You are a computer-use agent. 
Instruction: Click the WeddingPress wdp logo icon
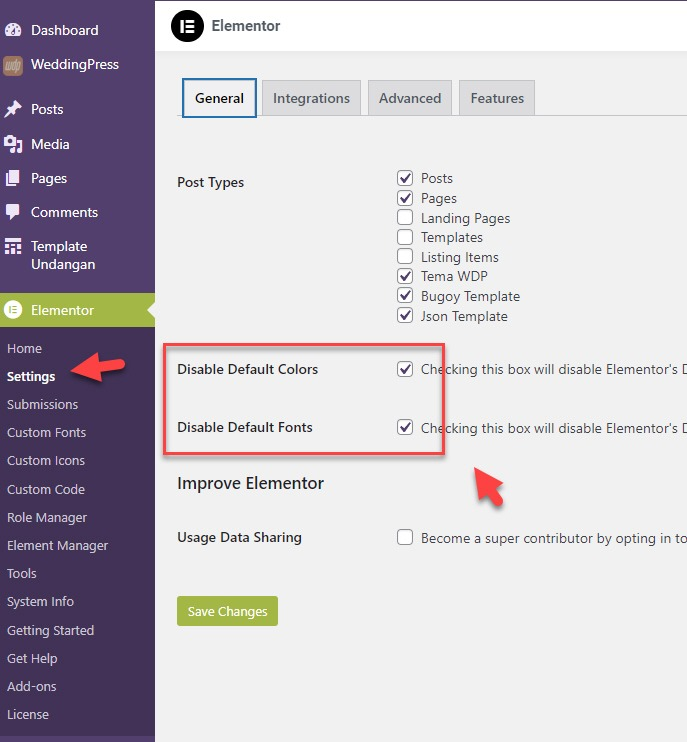point(13,65)
